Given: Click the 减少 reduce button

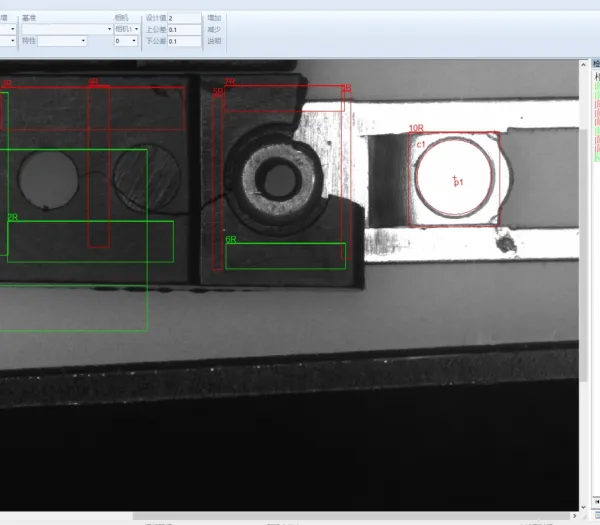Looking at the screenshot, I should (214, 29).
